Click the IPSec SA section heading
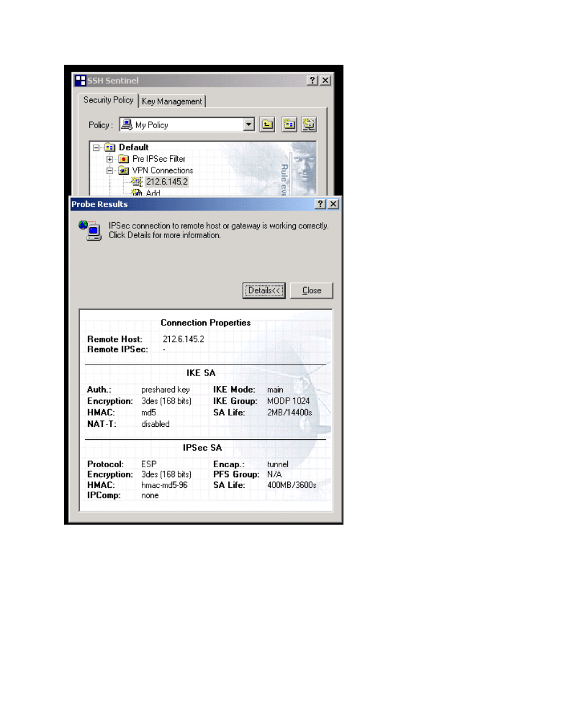Viewport: 583px width, 728px height. coord(202,448)
